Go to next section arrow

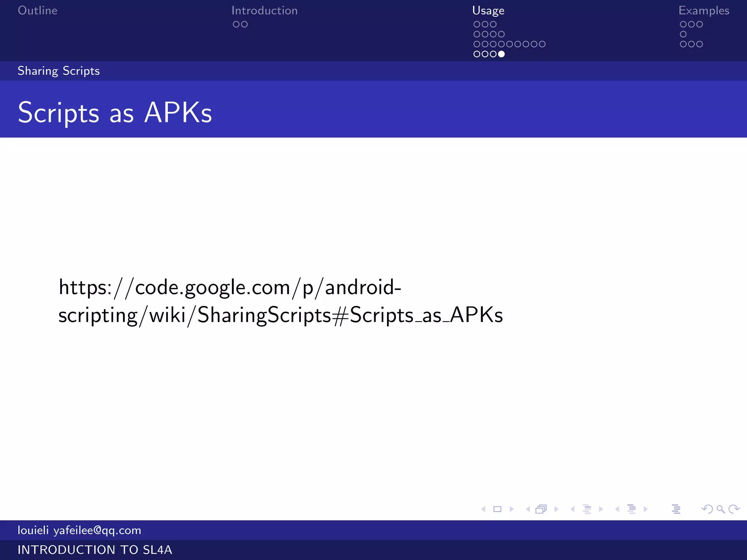click(646, 509)
